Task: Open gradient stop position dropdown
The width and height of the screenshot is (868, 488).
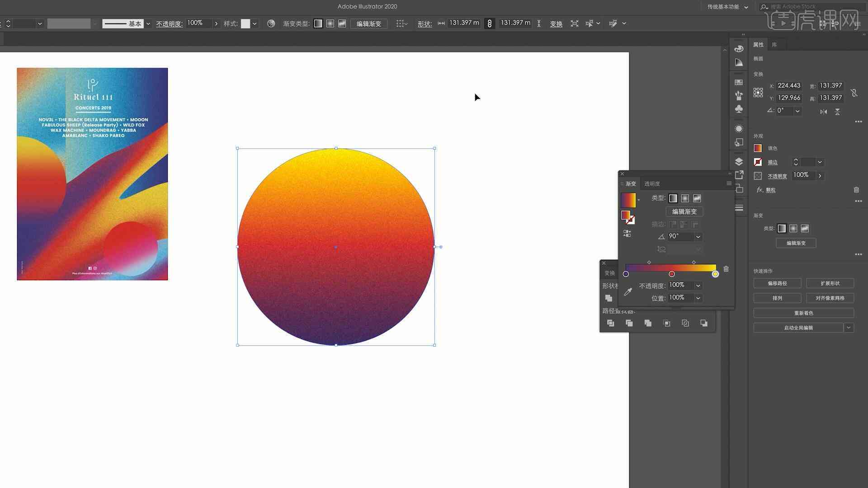Action: [x=698, y=298]
